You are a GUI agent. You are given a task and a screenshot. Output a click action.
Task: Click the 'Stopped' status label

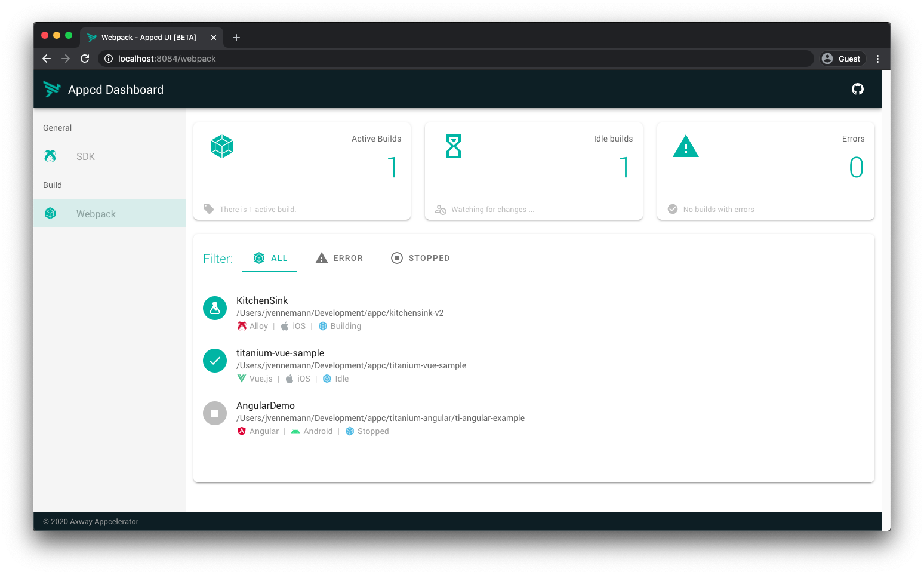373,431
